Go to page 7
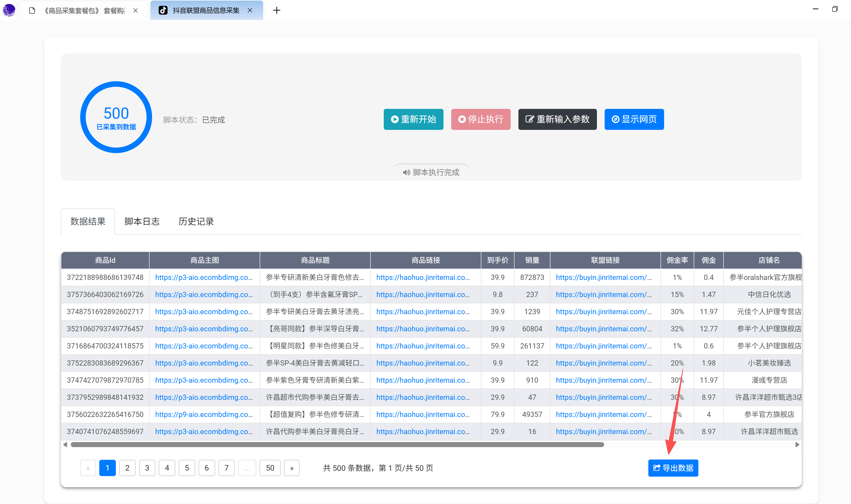The height and width of the screenshot is (504, 851). pyautogui.click(x=227, y=468)
